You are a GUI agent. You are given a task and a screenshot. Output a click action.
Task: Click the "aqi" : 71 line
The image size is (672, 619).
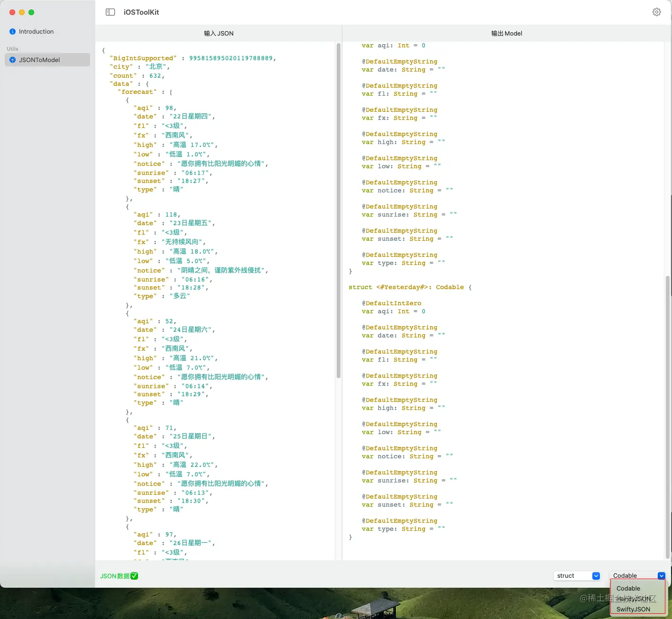point(155,428)
